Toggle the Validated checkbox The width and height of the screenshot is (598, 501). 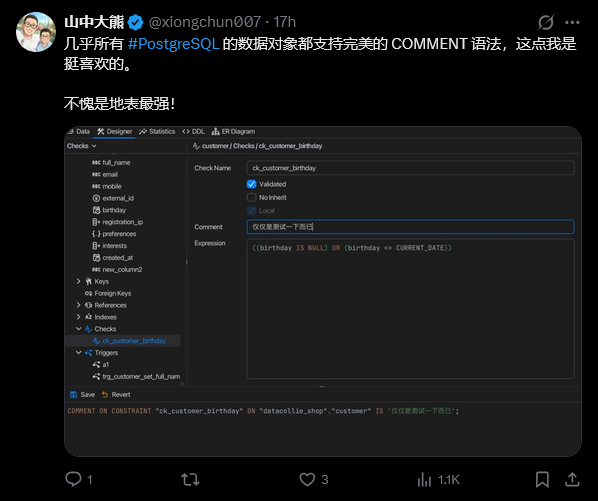pyautogui.click(x=251, y=184)
